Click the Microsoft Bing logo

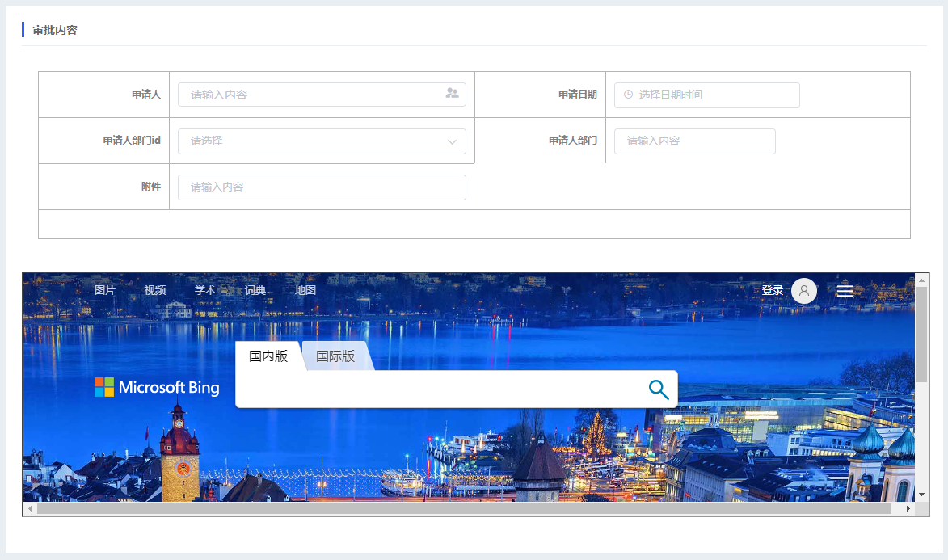[x=157, y=388]
